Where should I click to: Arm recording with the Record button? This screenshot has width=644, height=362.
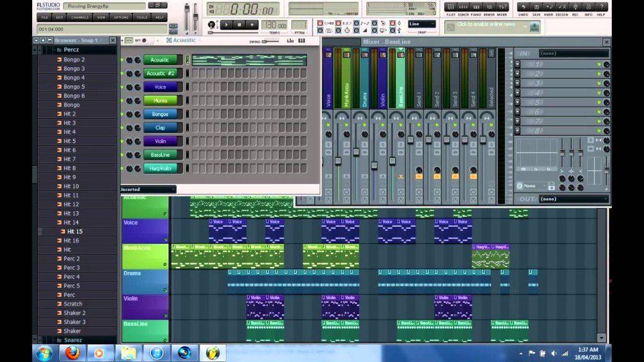(252, 25)
